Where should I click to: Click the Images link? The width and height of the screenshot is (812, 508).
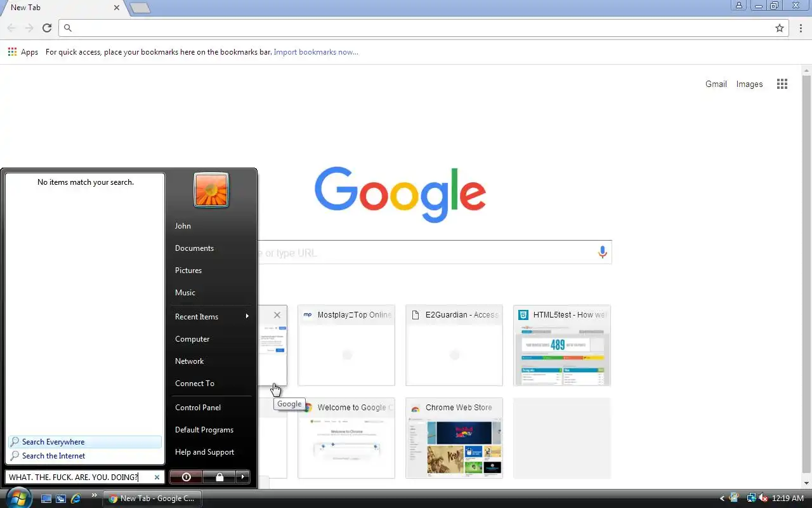pos(749,84)
